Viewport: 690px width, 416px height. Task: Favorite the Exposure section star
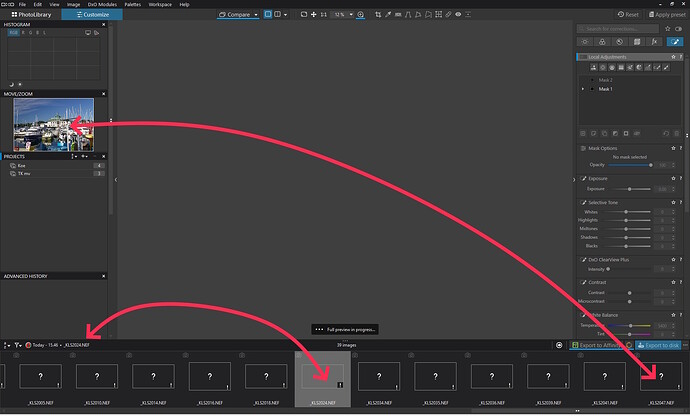click(673, 179)
